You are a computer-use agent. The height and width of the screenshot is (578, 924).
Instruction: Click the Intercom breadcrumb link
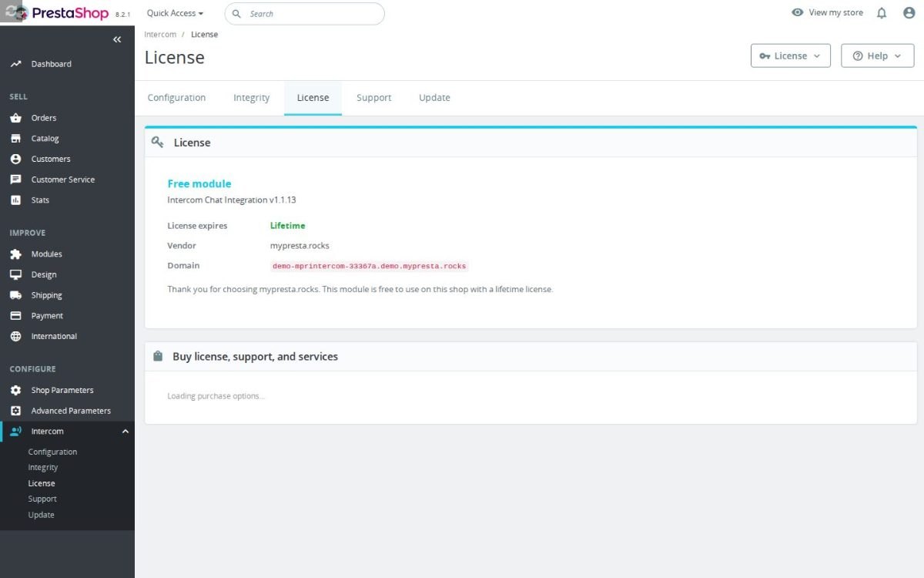pyautogui.click(x=160, y=35)
